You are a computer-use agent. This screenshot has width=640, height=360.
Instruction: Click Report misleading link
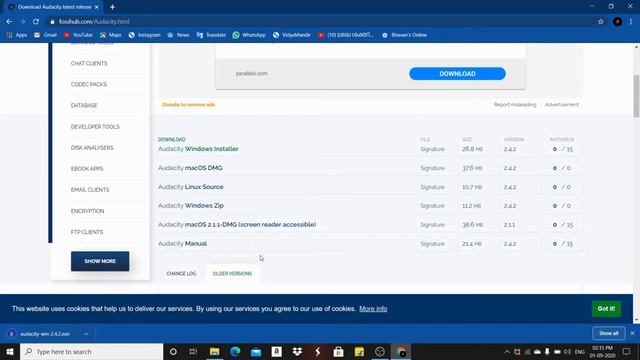[515, 105]
